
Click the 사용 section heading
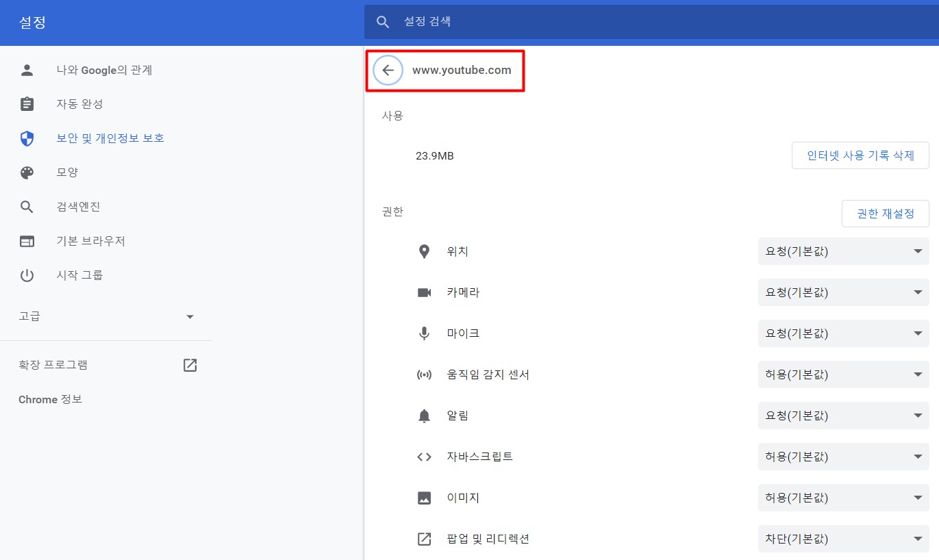pos(392,116)
